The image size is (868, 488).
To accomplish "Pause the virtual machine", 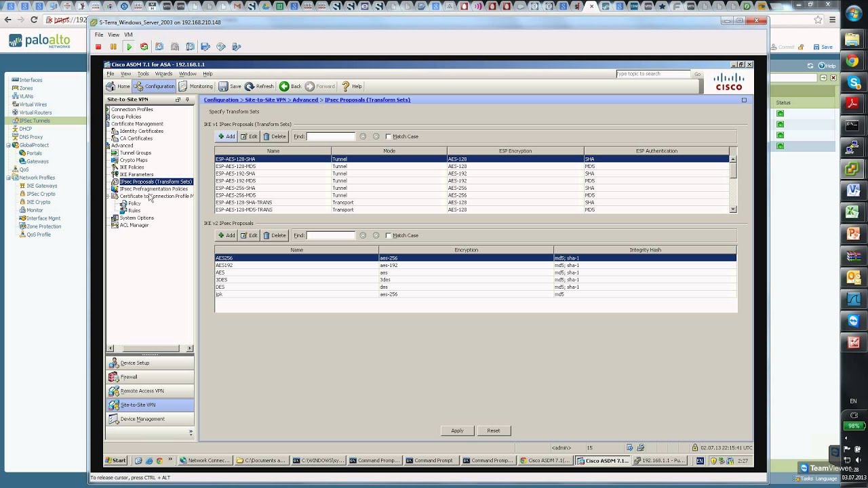I will (x=113, y=47).
